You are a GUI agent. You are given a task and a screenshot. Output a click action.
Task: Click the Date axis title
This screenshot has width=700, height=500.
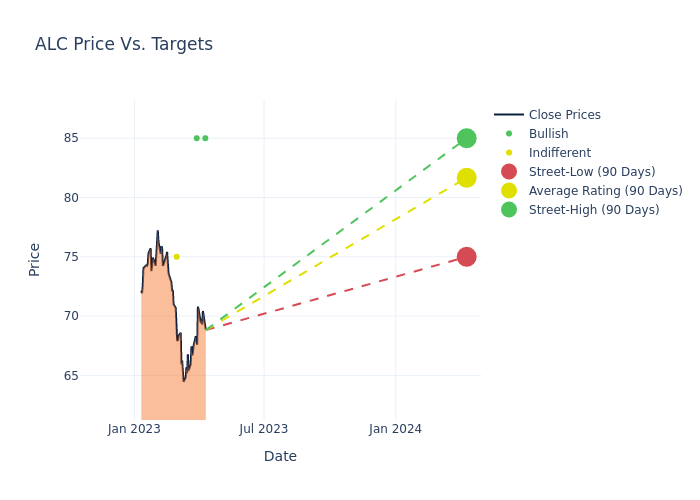[x=280, y=456]
